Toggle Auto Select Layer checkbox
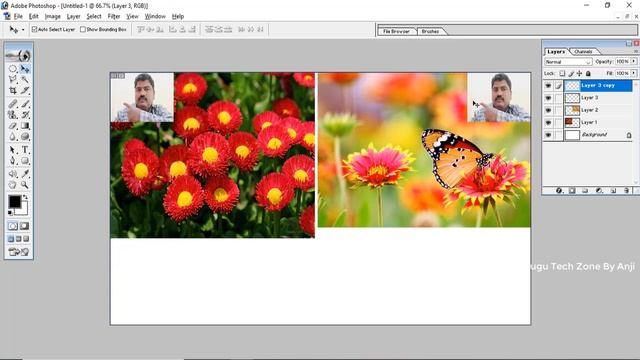 point(34,29)
